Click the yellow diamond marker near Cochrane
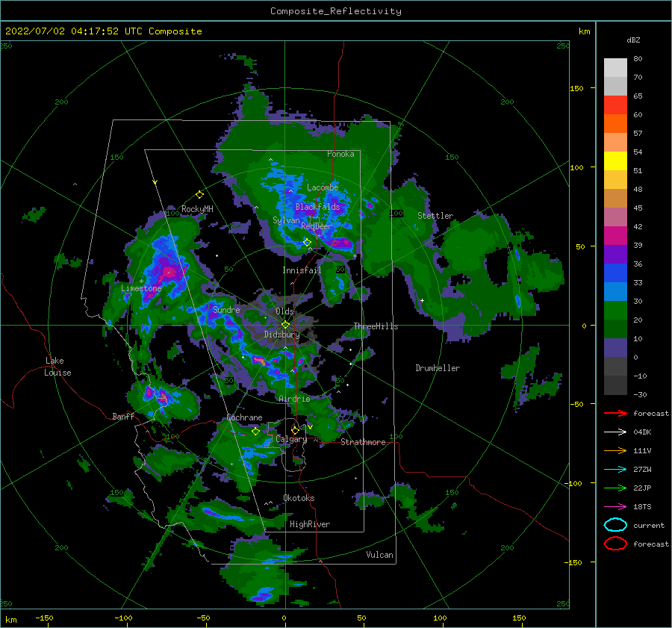672x628 pixels. (255, 432)
